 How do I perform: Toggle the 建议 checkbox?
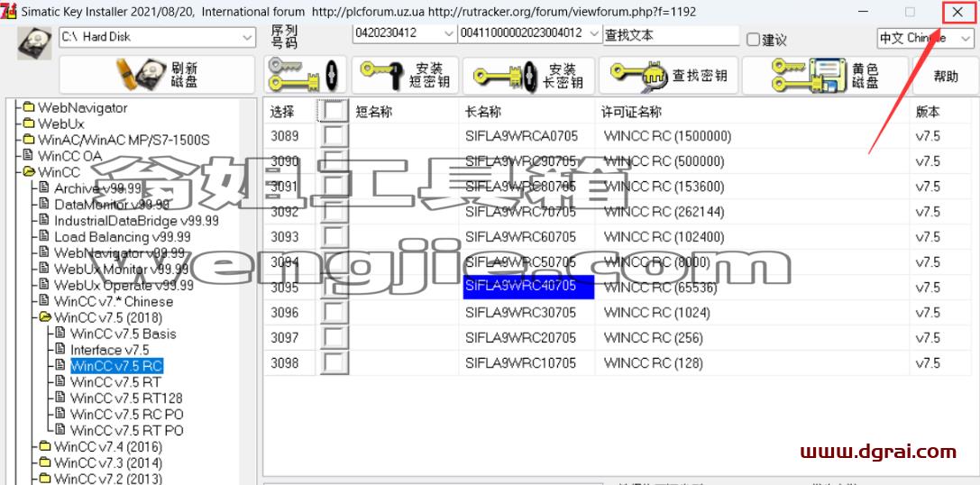tap(753, 40)
